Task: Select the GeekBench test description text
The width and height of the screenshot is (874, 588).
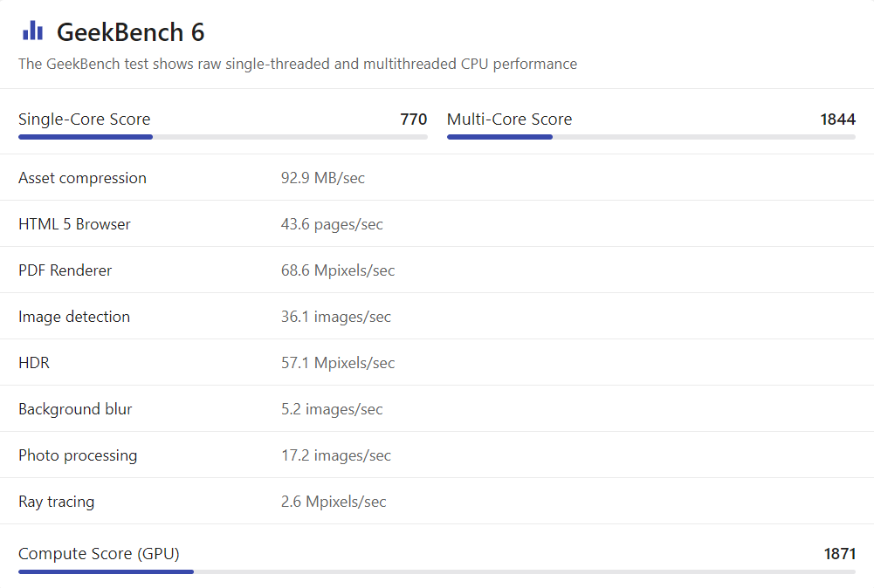Action: [297, 64]
